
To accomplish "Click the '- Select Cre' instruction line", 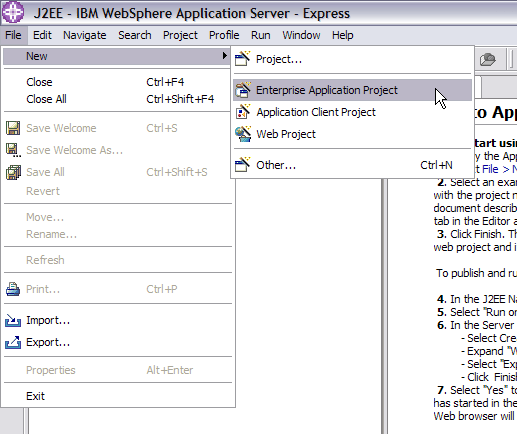I will 489,338.
